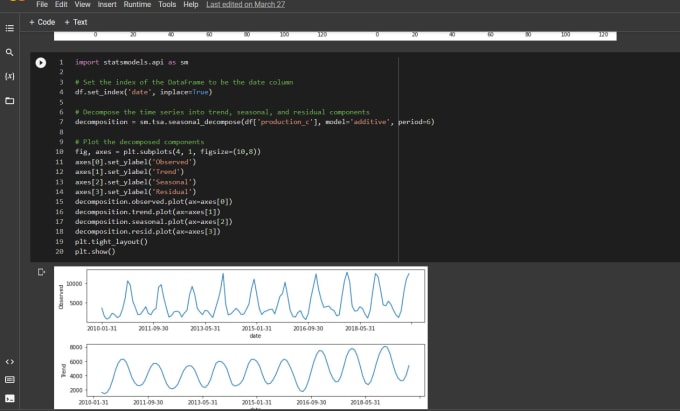680x411 pixels.
Task: Click the decomposition.observed.plot line
Action: coord(154,202)
